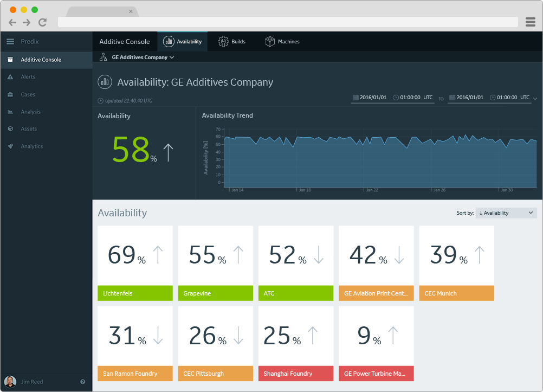
Task: Click the Predix title text
Action: tap(30, 42)
